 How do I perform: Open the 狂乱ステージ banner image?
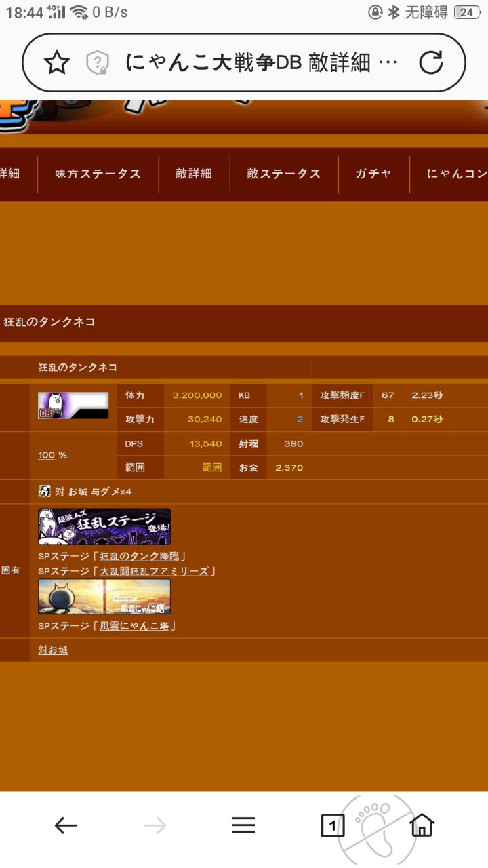click(x=104, y=527)
